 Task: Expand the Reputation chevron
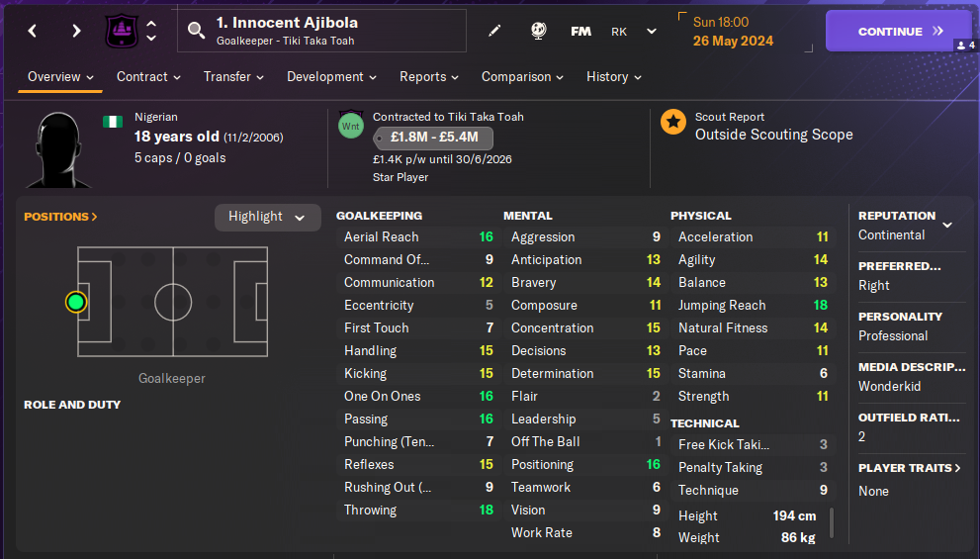point(946,226)
